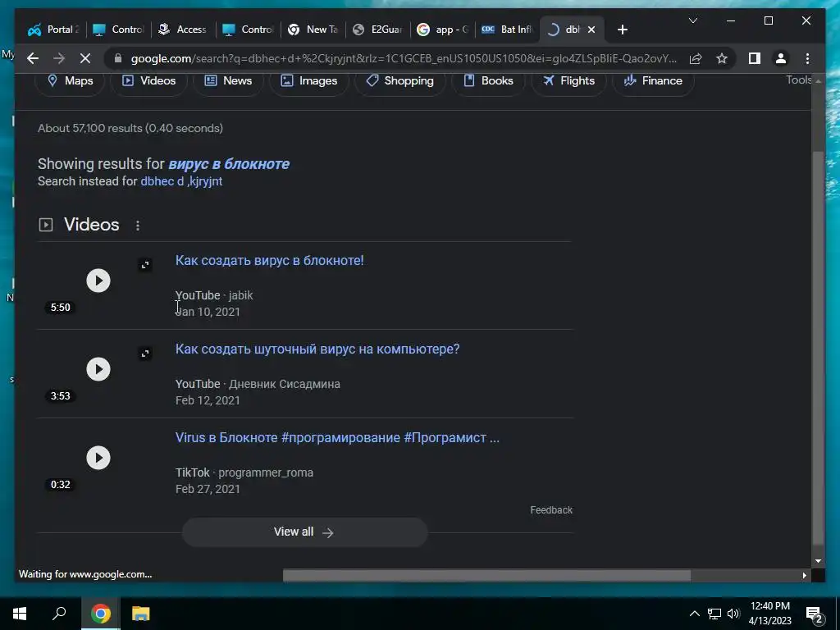Click horizontal scrollbar right arrow
The height and width of the screenshot is (630, 840).
click(x=804, y=575)
